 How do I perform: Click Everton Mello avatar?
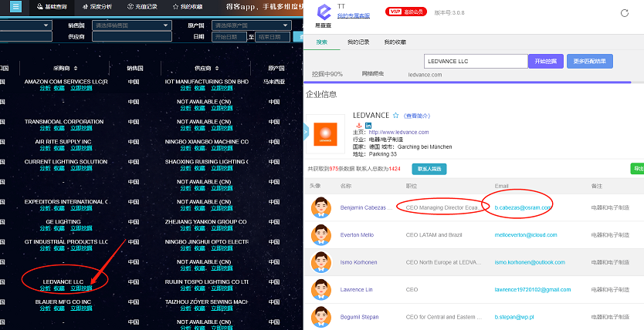click(321, 235)
